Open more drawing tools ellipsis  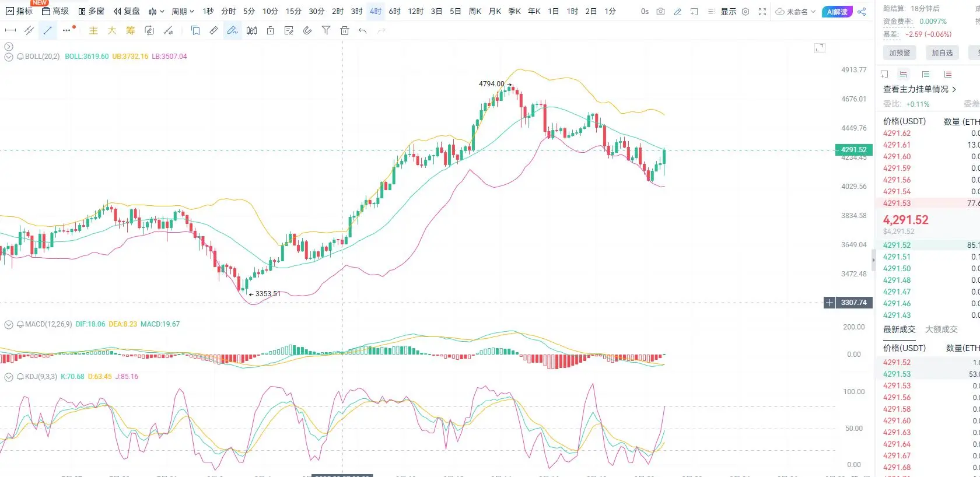pyautogui.click(x=68, y=30)
